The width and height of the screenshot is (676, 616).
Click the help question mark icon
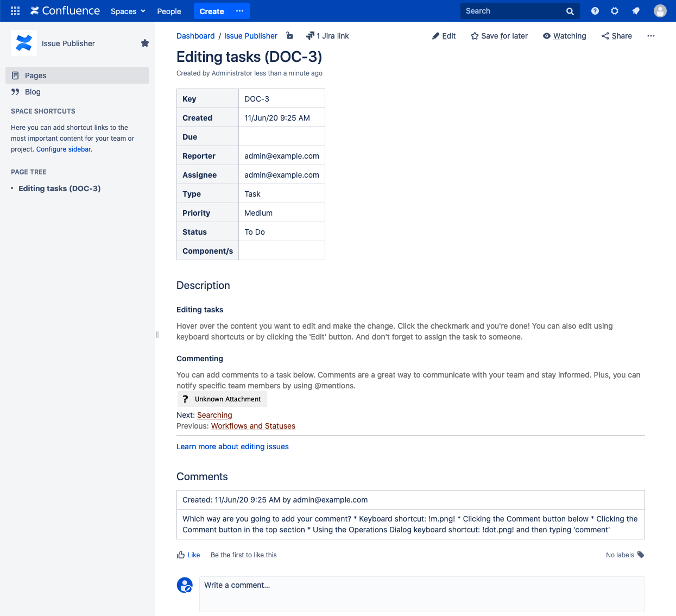pos(595,11)
